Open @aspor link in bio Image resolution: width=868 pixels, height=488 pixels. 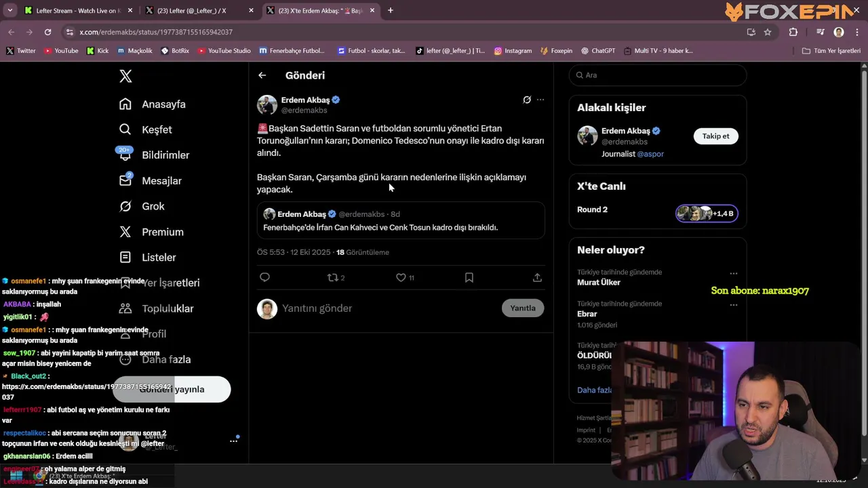click(x=650, y=154)
